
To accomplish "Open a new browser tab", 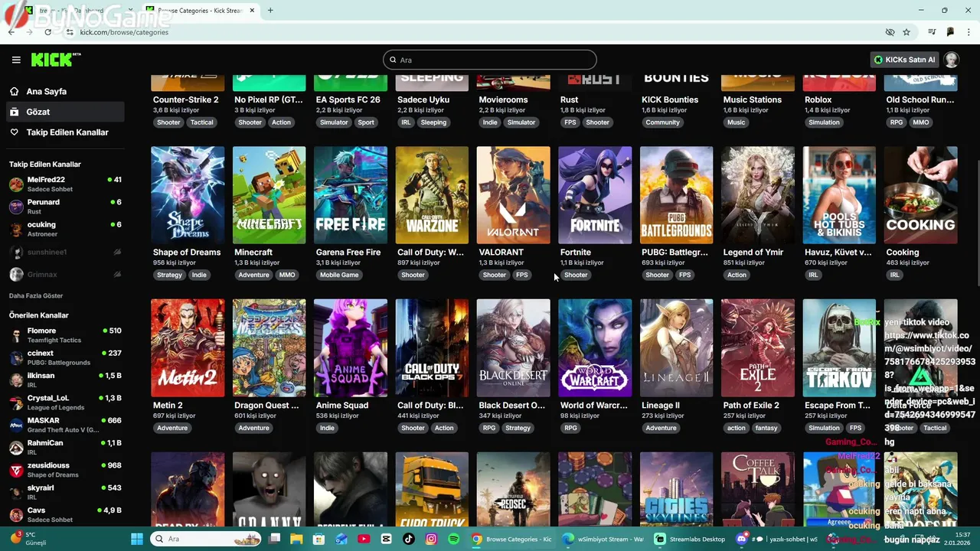I will [x=270, y=11].
